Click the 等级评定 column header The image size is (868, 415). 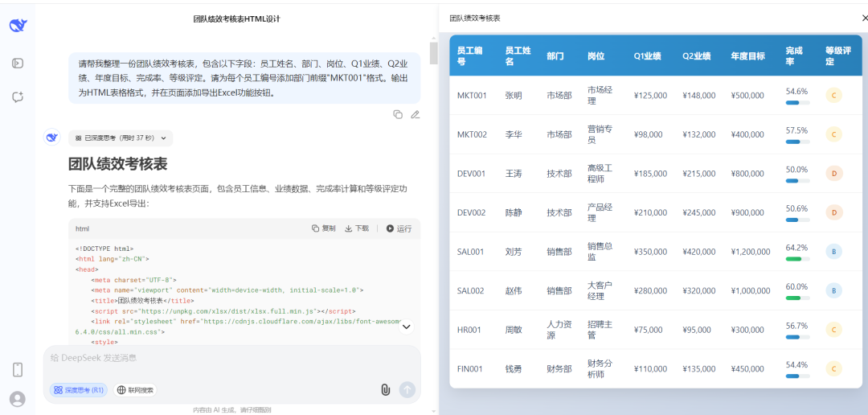[x=837, y=56]
